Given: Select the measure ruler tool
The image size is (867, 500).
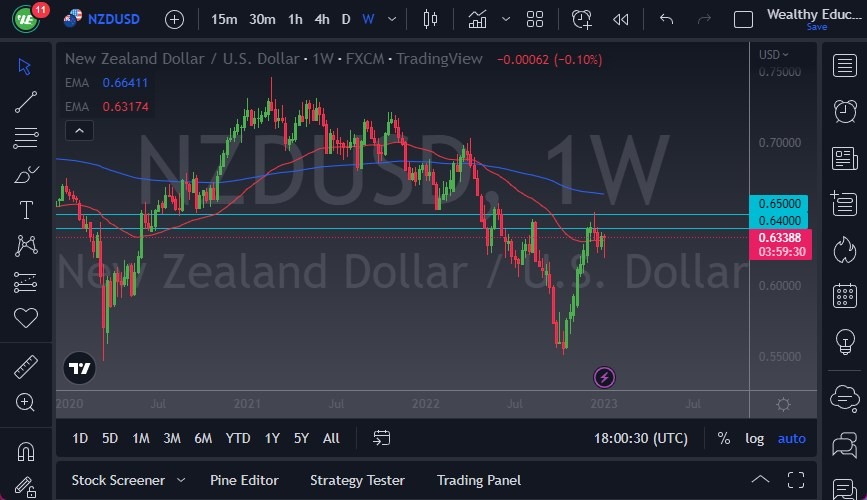Looking at the screenshot, I should (26, 367).
